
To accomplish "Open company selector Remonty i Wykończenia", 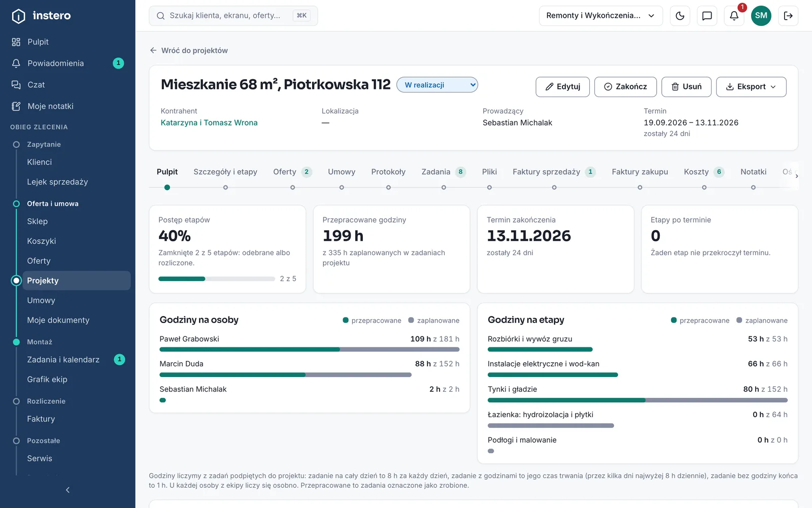I will pos(601,16).
